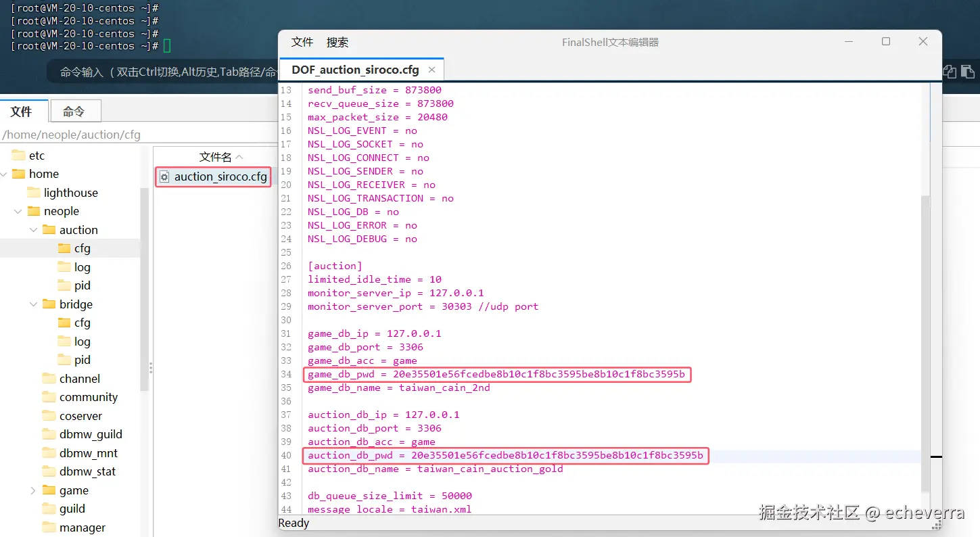Click line game_db_port = 3306

coord(365,347)
